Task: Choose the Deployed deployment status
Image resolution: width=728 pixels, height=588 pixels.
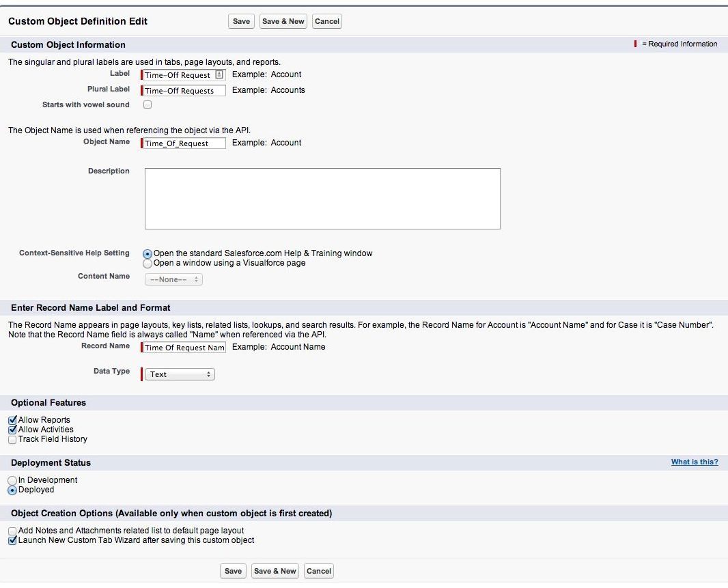Action: 12,490
